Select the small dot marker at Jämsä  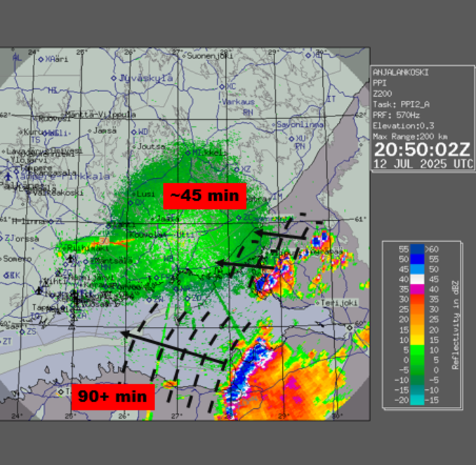coord(90,131)
